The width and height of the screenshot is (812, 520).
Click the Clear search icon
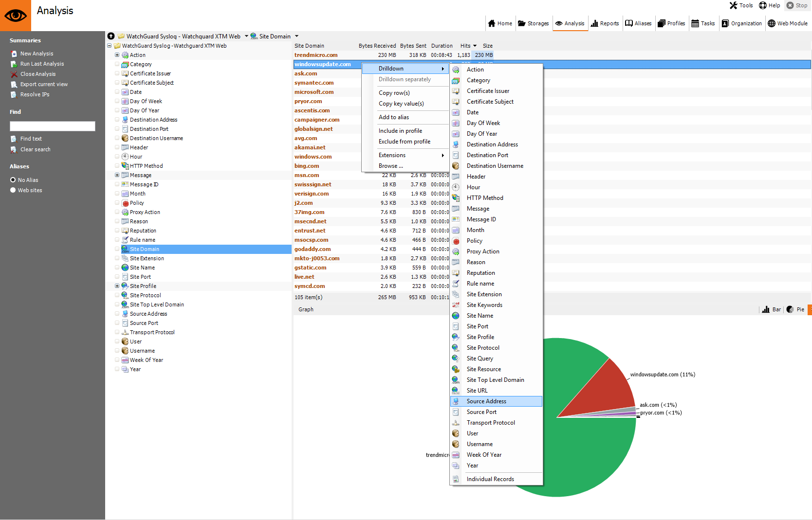coord(14,149)
